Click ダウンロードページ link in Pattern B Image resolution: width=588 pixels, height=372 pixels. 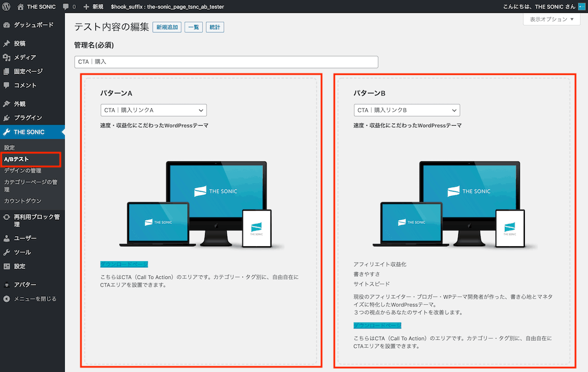tap(377, 325)
